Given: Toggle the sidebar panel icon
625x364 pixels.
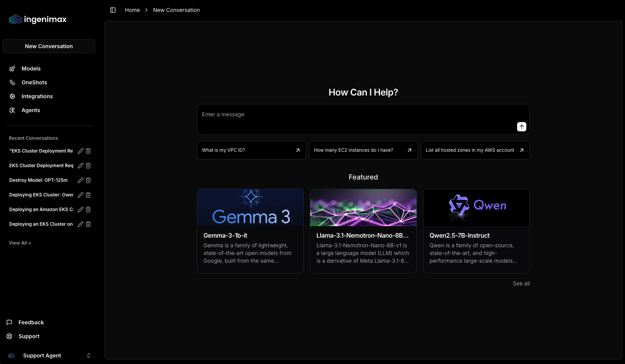Looking at the screenshot, I should point(113,10).
